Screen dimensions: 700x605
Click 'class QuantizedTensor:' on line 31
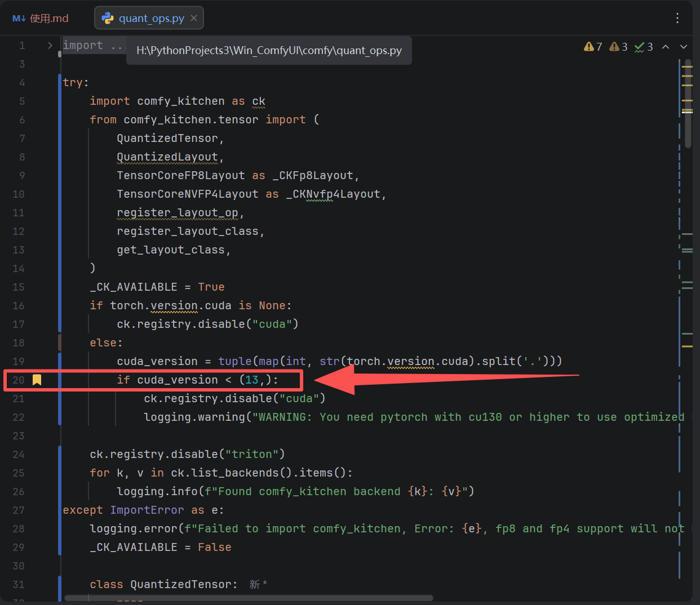pos(163,584)
